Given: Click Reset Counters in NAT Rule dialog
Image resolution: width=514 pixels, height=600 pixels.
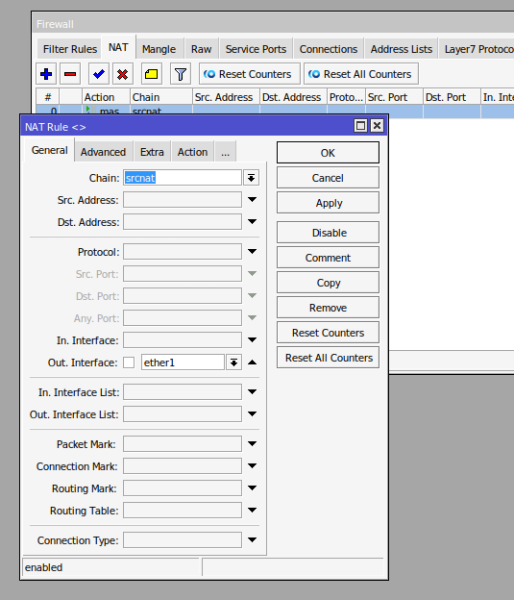Looking at the screenshot, I should coord(328,333).
